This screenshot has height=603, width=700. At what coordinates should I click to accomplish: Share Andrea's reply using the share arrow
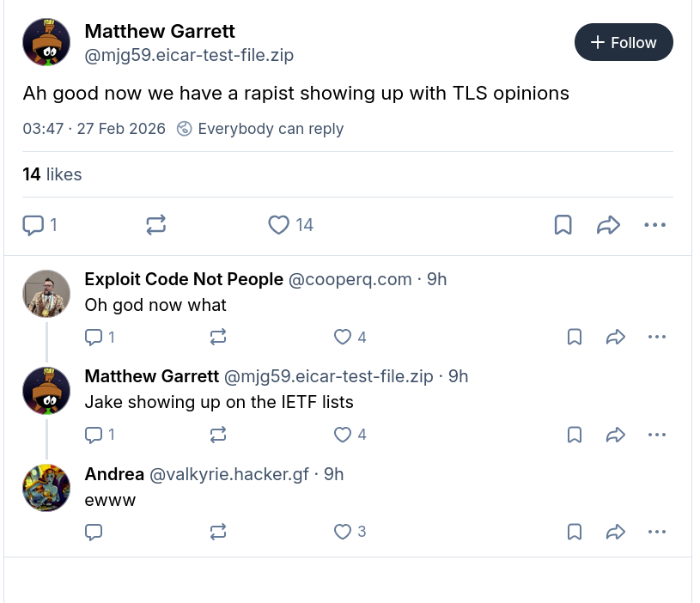click(x=616, y=532)
